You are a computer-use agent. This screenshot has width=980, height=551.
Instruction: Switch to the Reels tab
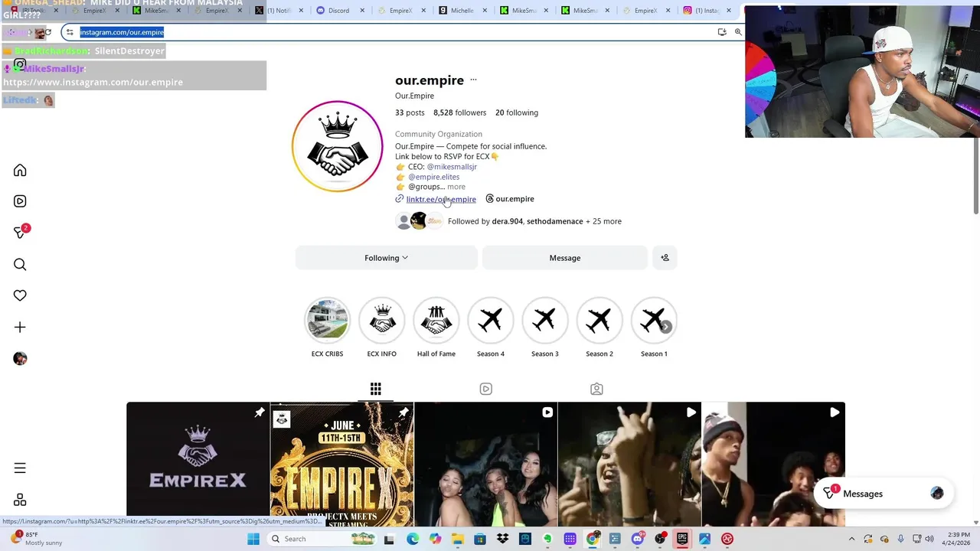[485, 389]
